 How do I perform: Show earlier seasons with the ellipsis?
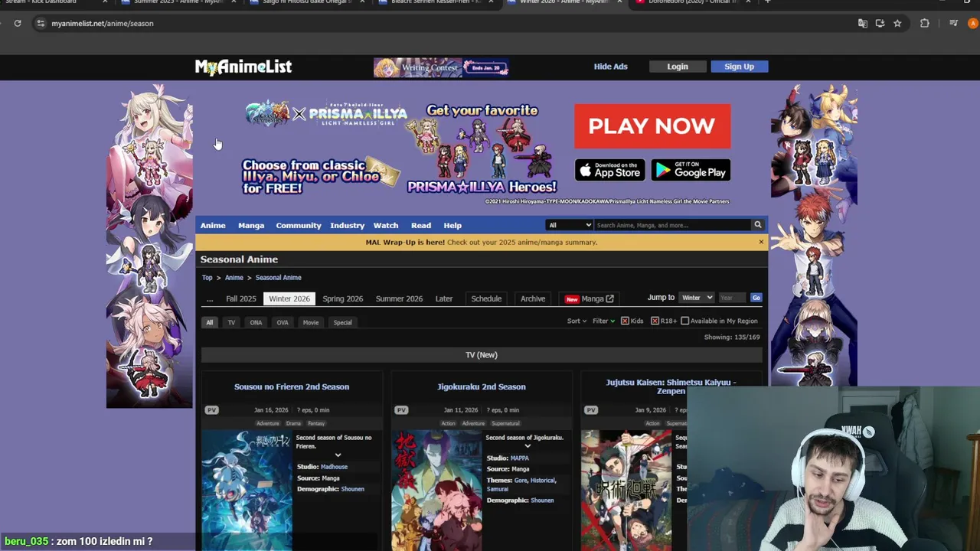coord(210,298)
